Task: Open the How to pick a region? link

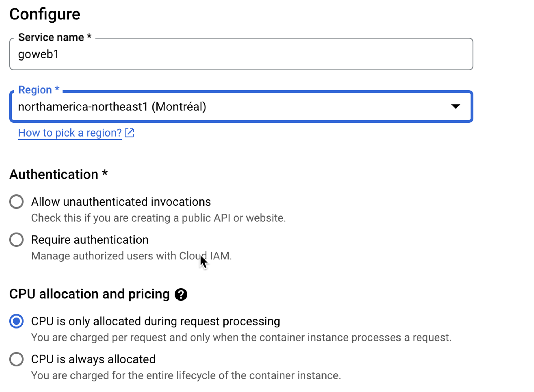Action: 70,133
